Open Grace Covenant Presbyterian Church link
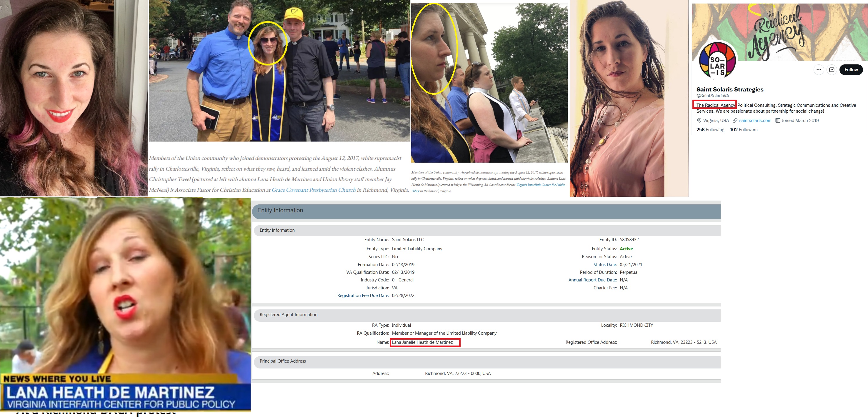The height and width of the screenshot is (417, 868). pos(313,190)
